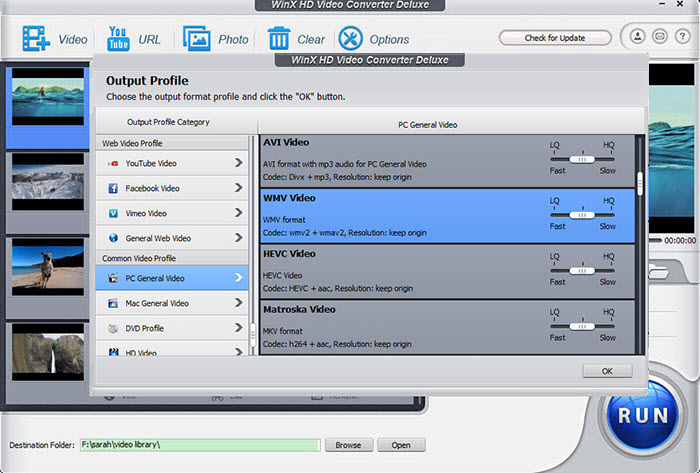Screen dimensions: 700x473
Task: Click the add Video icon
Action: pos(36,38)
